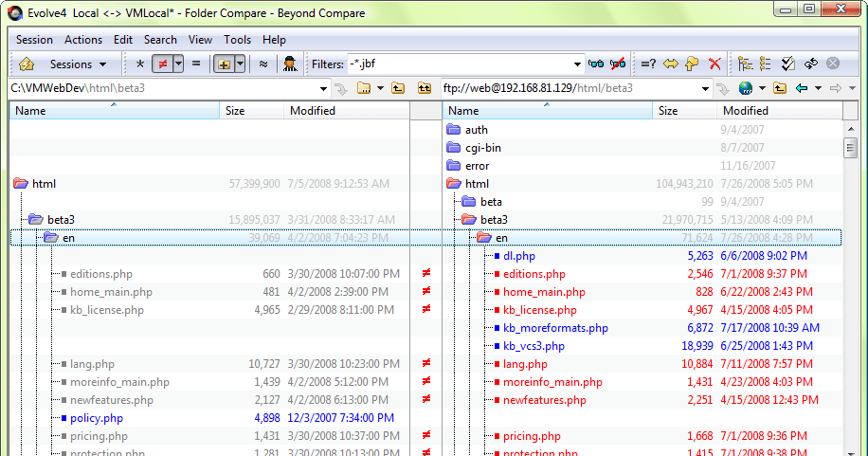Image resolution: width=868 pixels, height=456 pixels.
Task: Sort right pane by Name column
Action: (x=548, y=111)
